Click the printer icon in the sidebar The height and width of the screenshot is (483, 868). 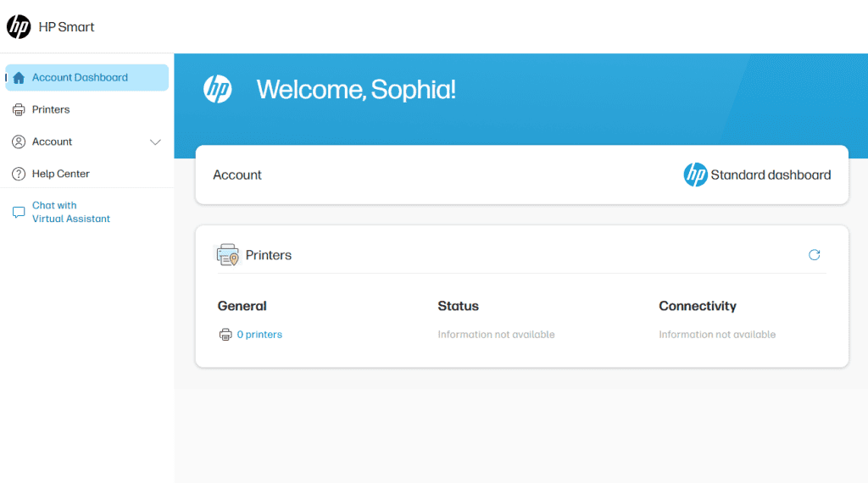[x=19, y=109]
